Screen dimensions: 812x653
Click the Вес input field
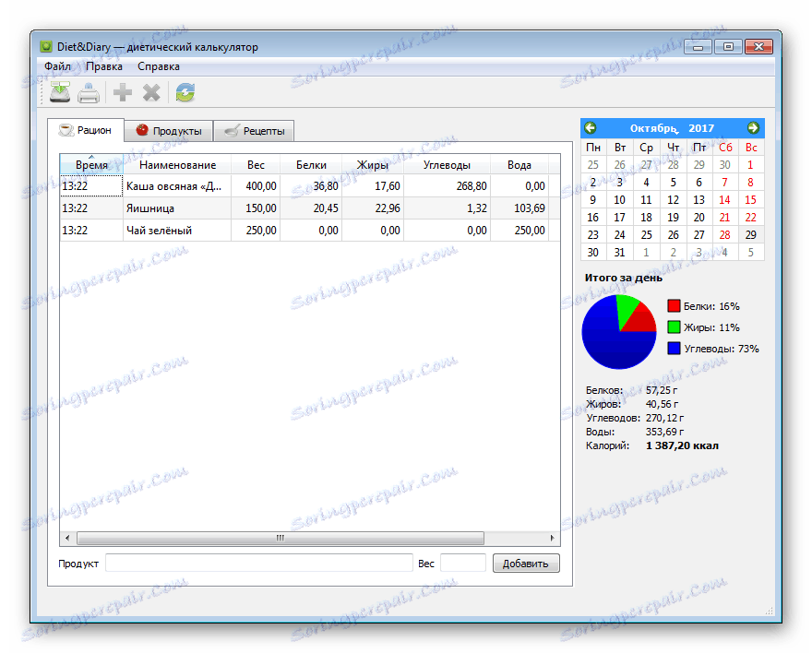pyautogui.click(x=463, y=563)
